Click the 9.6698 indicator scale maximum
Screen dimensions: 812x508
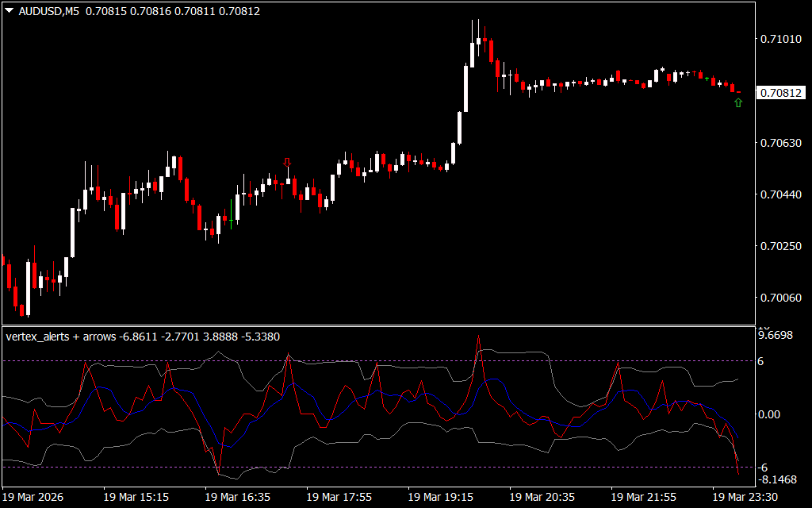pyautogui.click(x=776, y=336)
